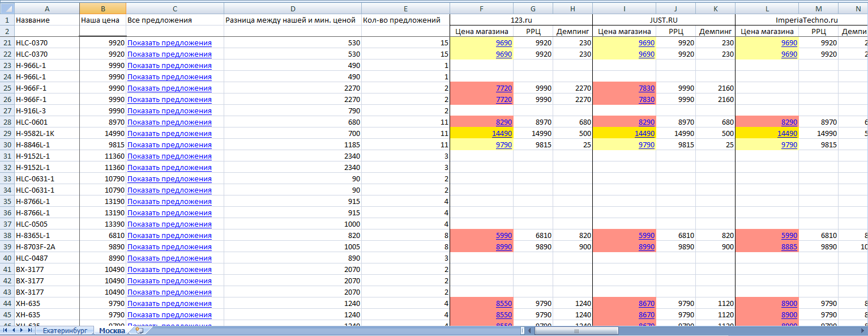Select cell HLC-0505 in column A

point(47,224)
